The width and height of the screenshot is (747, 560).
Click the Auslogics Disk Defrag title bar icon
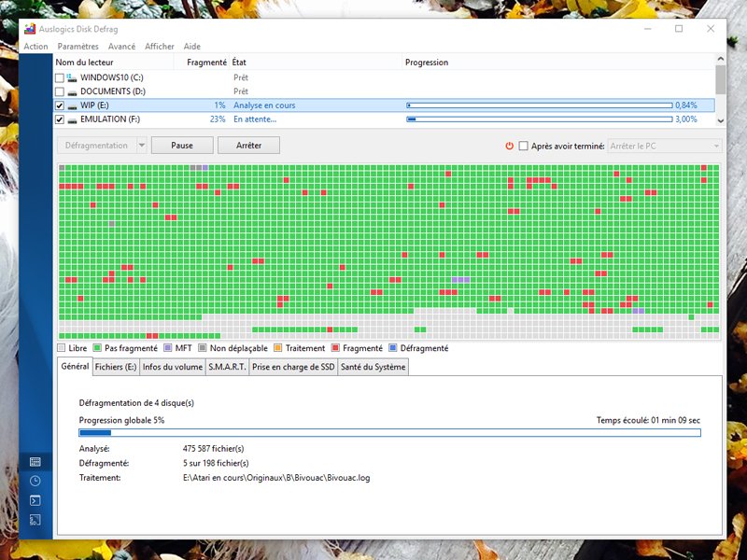pyautogui.click(x=30, y=29)
